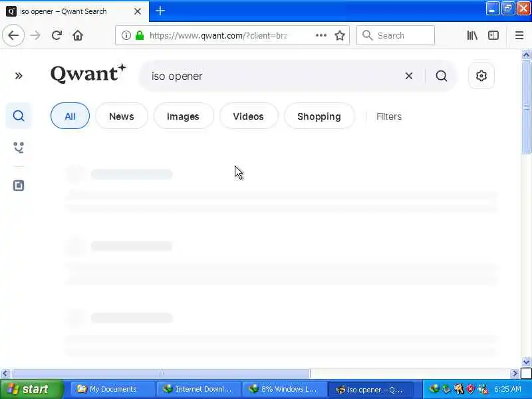This screenshot has width=532, height=399.
Task: Switch to News results
Action: 122,116
